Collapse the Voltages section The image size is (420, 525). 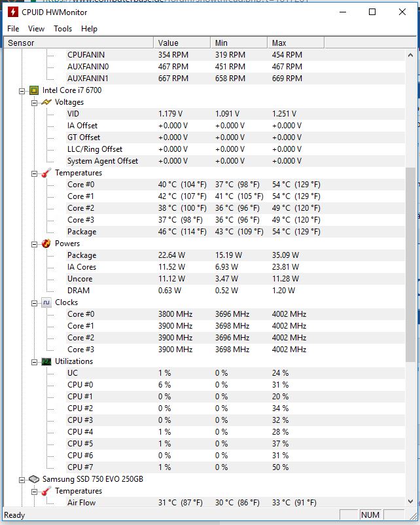pos(34,103)
